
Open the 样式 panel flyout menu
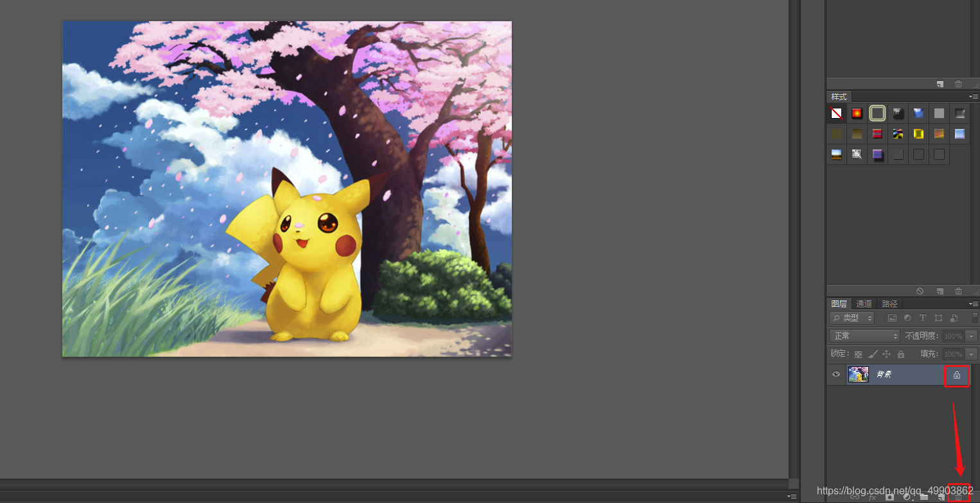pyautogui.click(x=974, y=97)
